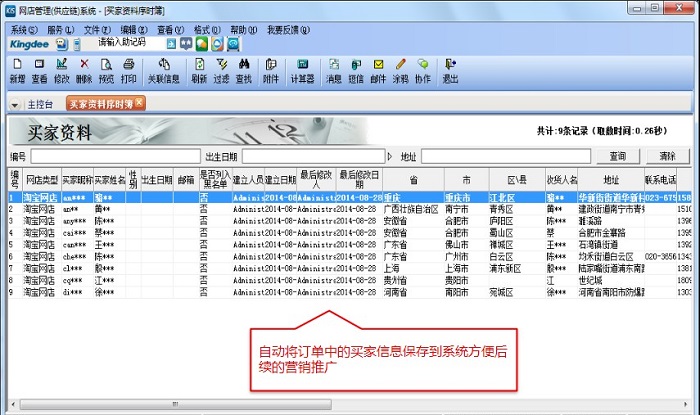700x415 pixels.
Task: Click the 打印 (Print) printer icon
Action: pyautogui.click(x=129, y=71)
